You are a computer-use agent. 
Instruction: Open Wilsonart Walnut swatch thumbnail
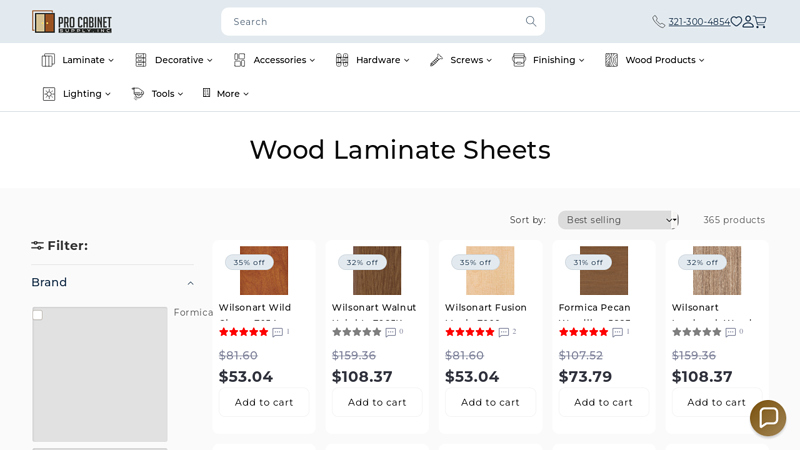tap(377, 270)
